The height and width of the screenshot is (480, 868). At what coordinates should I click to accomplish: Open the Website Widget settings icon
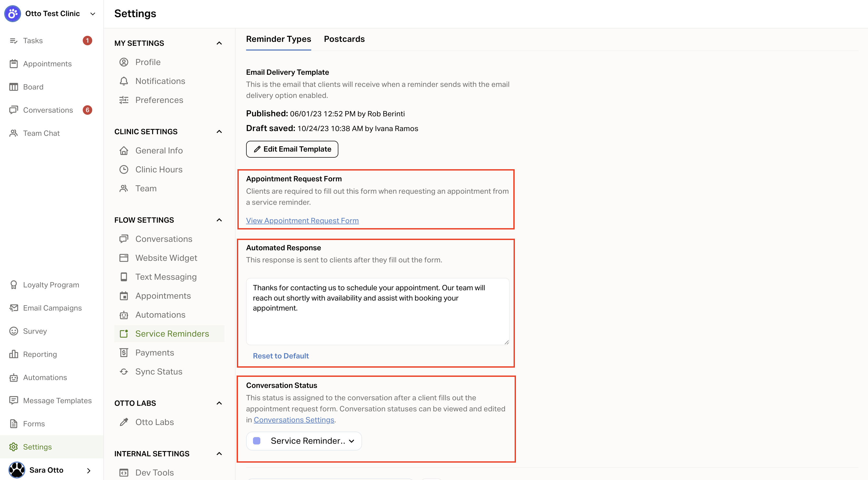[x=124, y=258]
